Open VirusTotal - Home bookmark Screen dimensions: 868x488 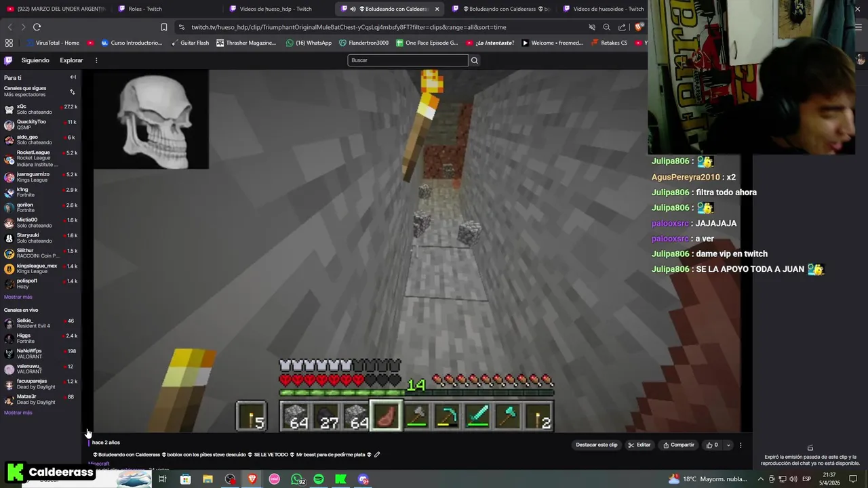[52, 43]
